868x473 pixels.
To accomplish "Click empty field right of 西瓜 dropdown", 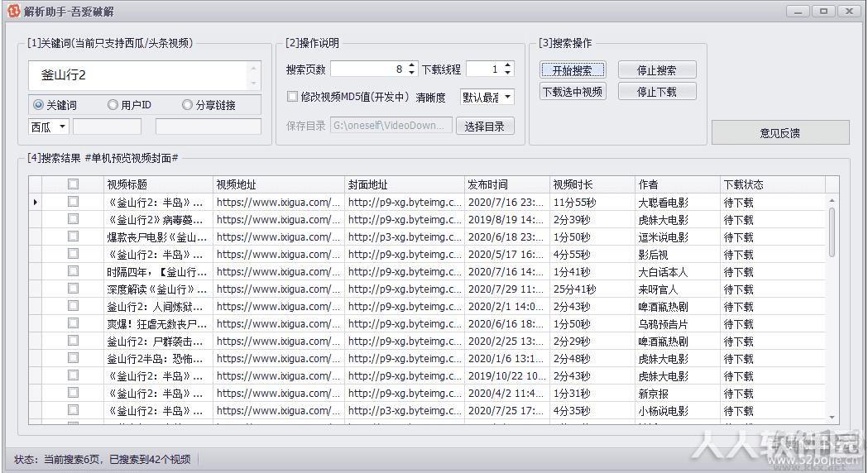I will [107, 127].
